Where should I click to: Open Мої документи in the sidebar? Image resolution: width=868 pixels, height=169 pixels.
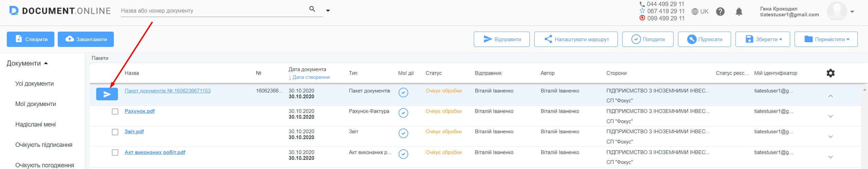pos(36,104)
